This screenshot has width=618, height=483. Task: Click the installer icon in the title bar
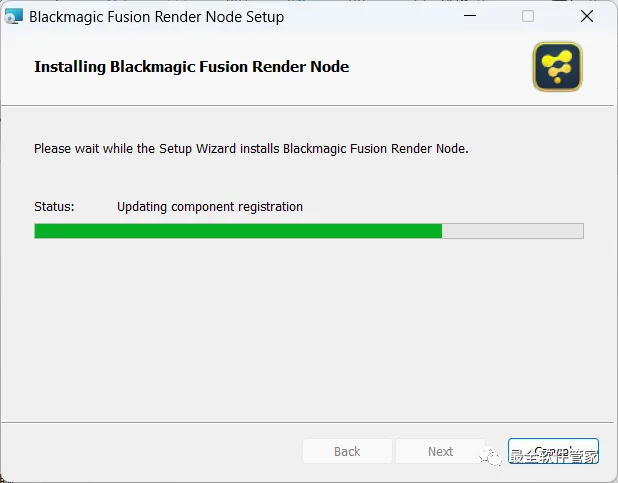click(13, 16)
